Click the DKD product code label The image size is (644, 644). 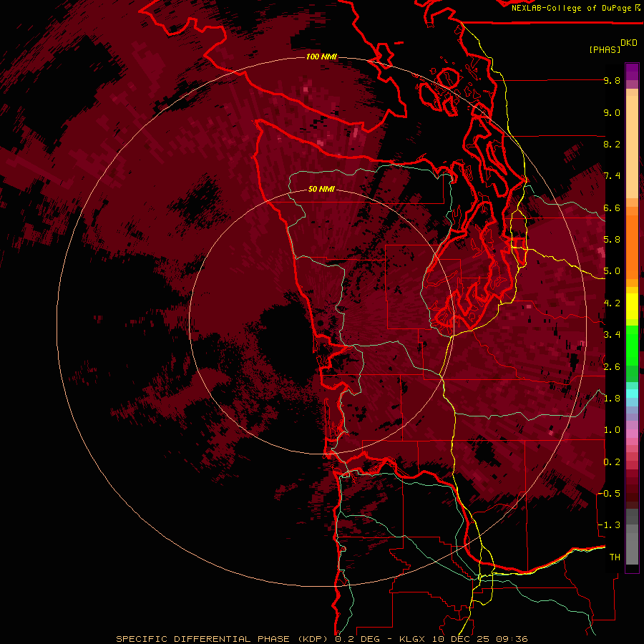click(x=629, y=43)
